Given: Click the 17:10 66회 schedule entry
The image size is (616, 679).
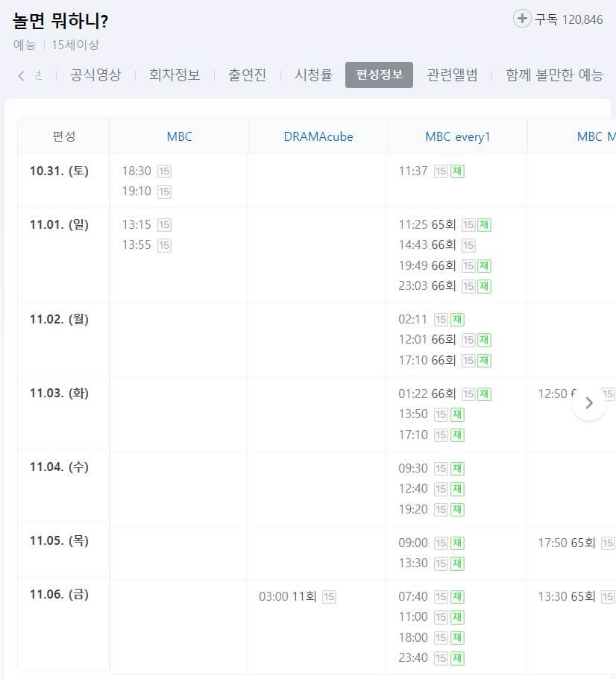Looking at the screenshot, I should click(445, 360).
